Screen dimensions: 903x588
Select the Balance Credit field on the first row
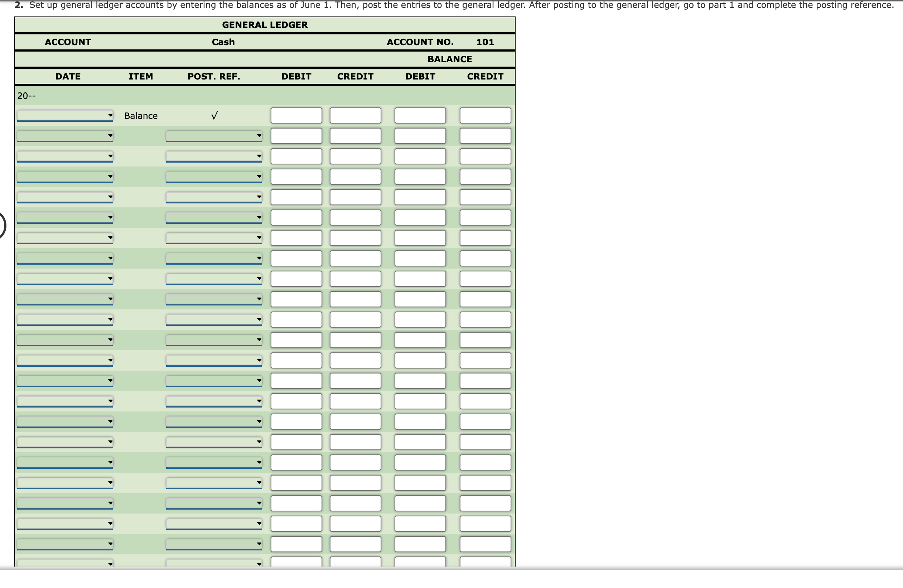[485, 115]
